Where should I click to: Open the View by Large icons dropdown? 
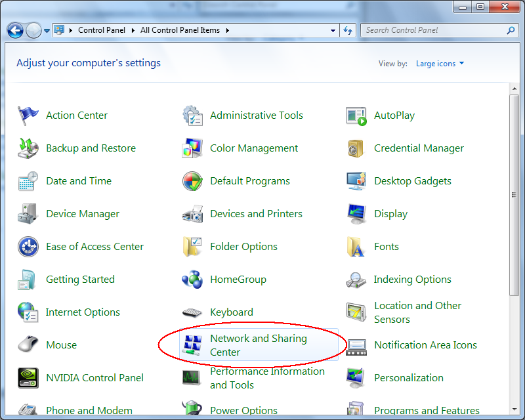440,64
